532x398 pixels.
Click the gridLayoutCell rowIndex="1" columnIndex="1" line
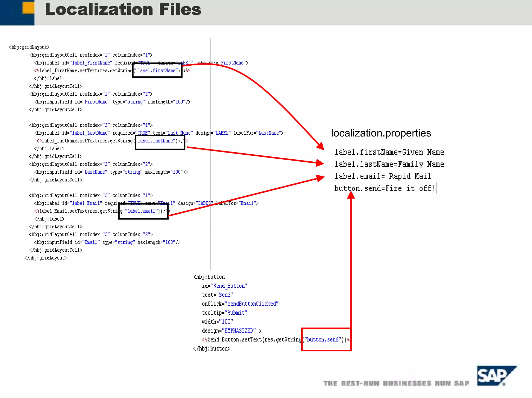click(x=91, y=55)
